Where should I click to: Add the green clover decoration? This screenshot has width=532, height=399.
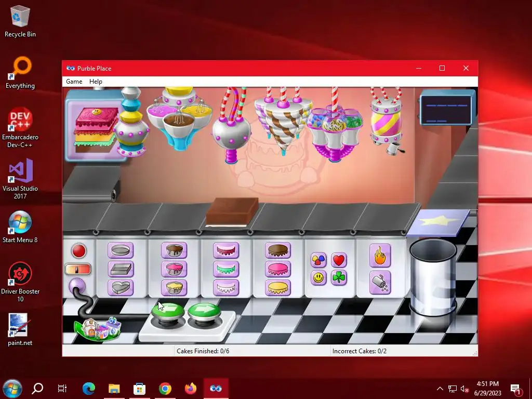click(339, 278)
